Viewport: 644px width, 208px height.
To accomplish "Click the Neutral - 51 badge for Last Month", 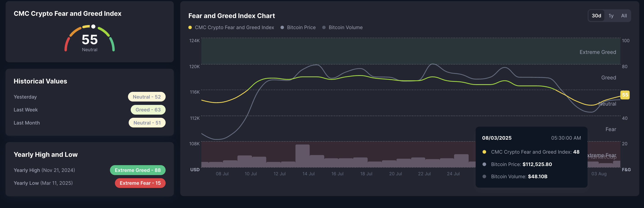I will pyautogui.click(x=147, y=123).
